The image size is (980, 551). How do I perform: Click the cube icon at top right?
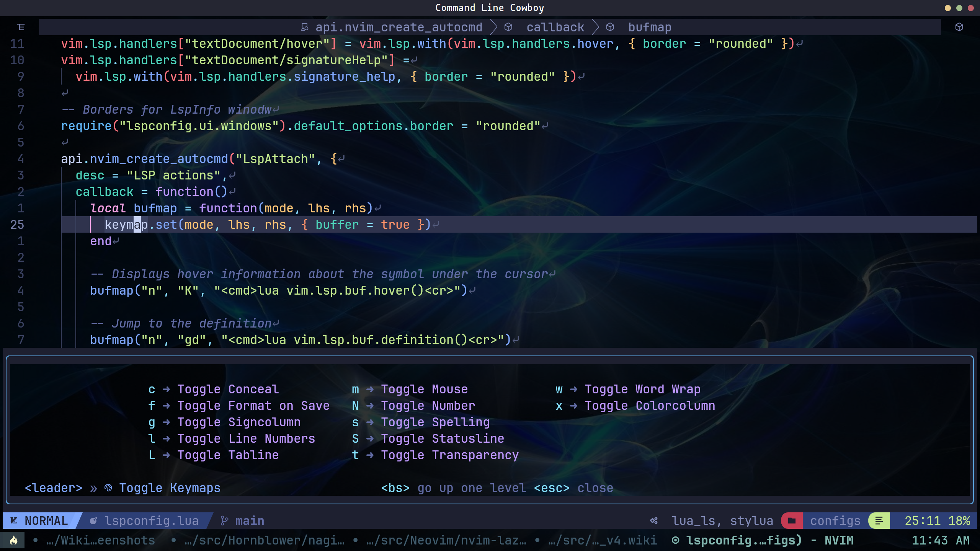click(x=959, y=27)
